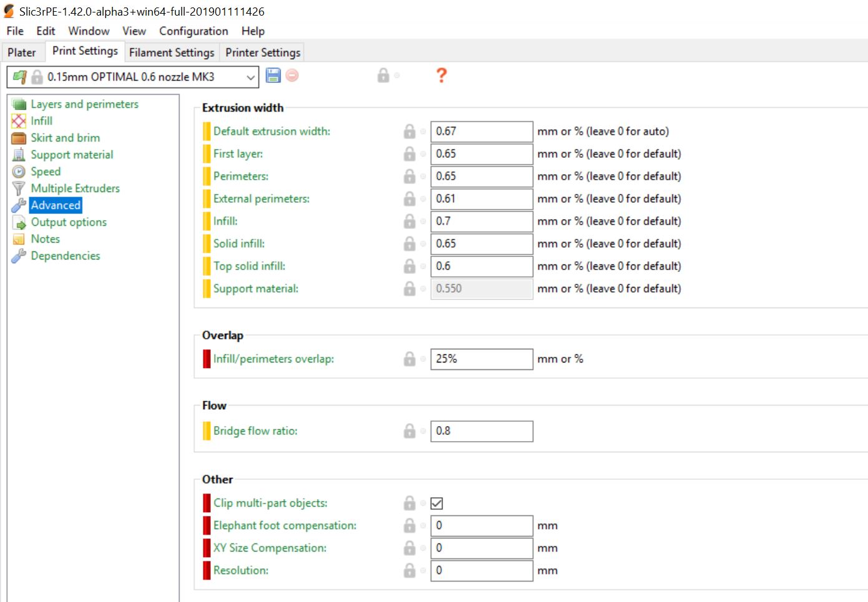Open the print preset dropdown list
The width and height of the screenshot is (868, 602).
click(x=250, y=77)
